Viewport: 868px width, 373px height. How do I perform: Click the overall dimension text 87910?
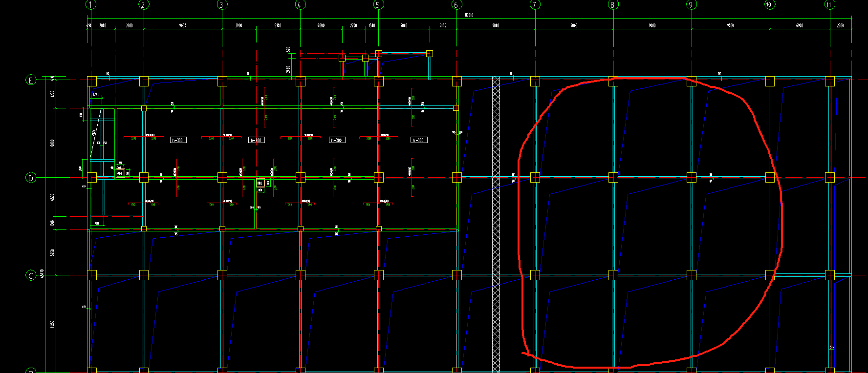tap(469, 15)
